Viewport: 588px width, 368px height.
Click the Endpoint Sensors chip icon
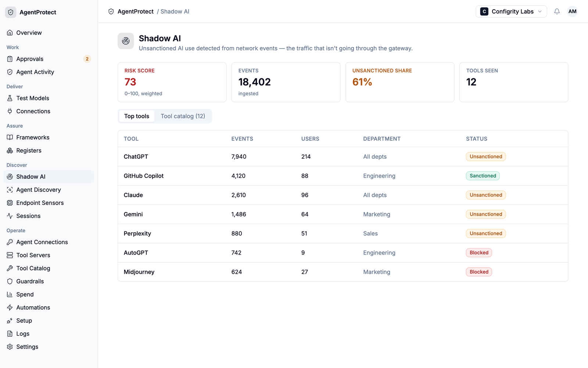tap(10, 203)
